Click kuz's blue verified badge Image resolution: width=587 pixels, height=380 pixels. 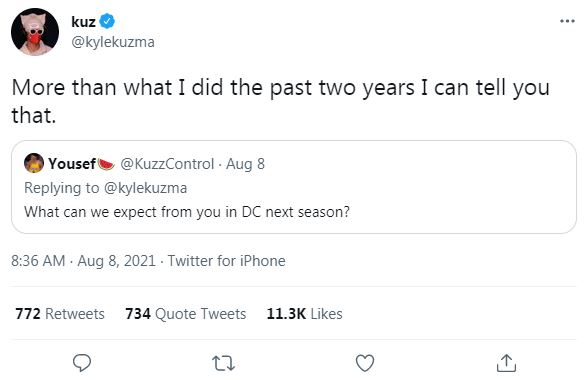pos(107,21)
